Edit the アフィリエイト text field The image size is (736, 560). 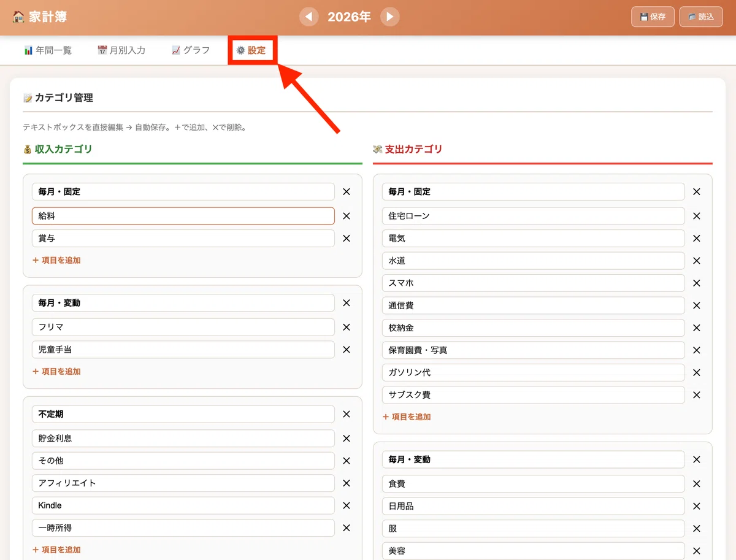tap(183, 483)
